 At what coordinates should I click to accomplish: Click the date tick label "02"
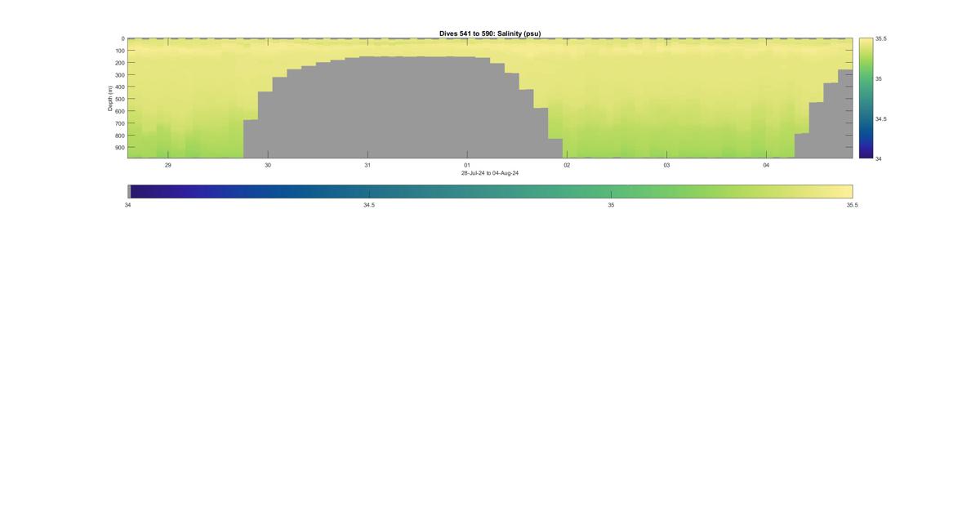coord(567,165)
